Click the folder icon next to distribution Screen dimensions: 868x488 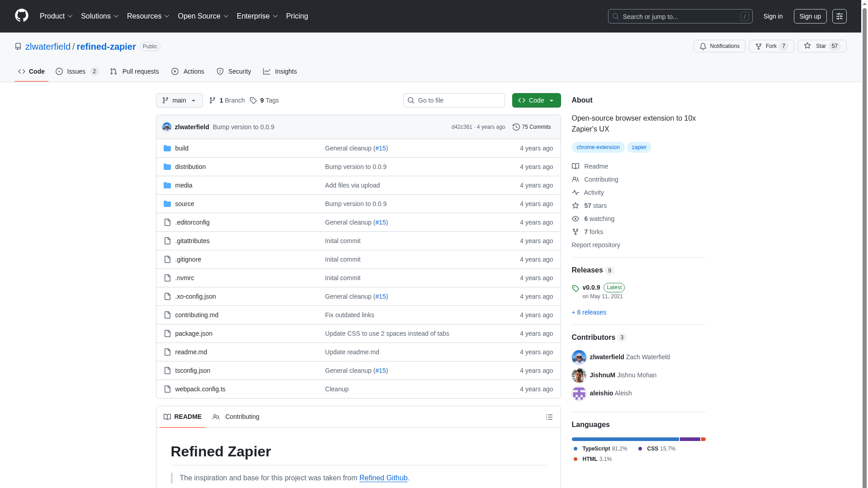[x=167, y=167]
